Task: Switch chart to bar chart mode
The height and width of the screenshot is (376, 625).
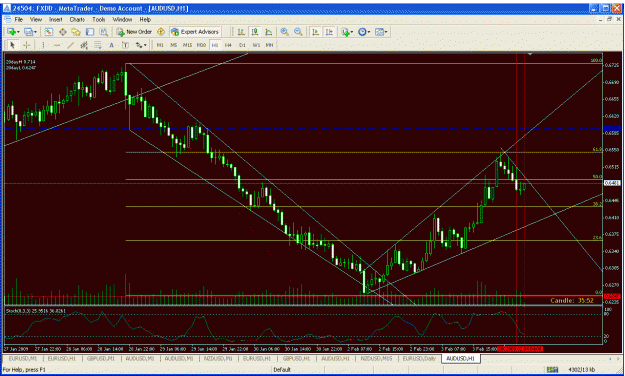Action: 241,32
